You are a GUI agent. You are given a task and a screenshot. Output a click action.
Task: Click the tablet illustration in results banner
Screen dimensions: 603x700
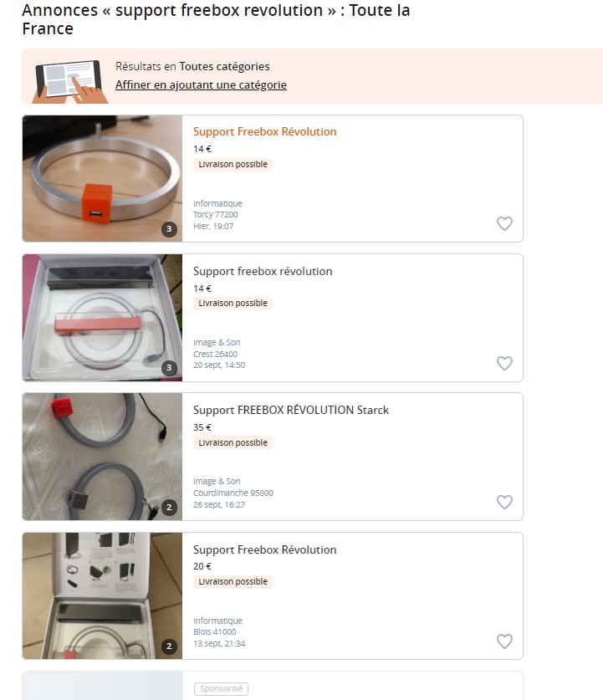(70, 79)
